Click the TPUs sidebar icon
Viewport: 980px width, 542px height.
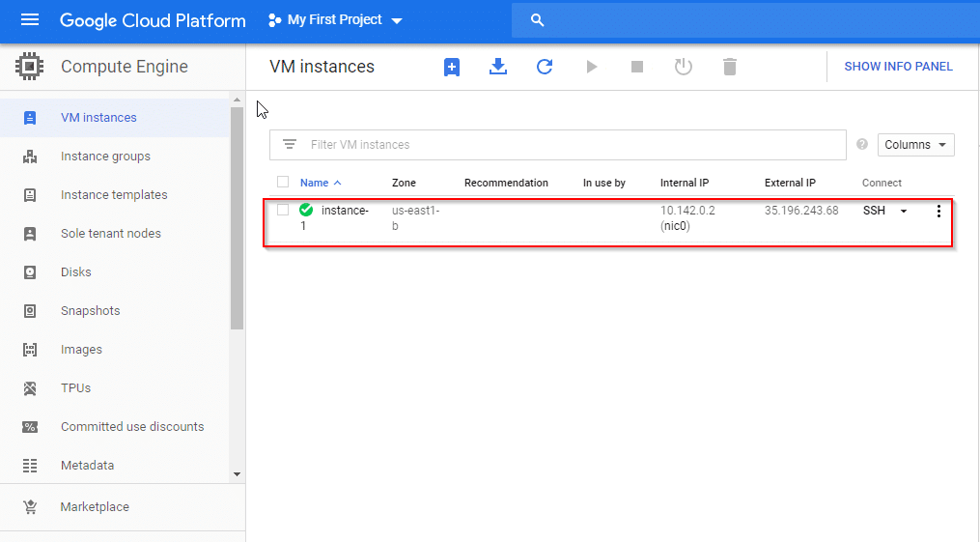tap(29, 388)
